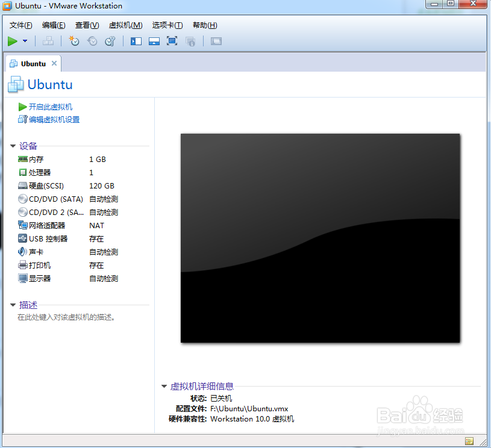Select the 网络适配器 device label
This screenshot has width=491, height=448.
pos(47,225)
